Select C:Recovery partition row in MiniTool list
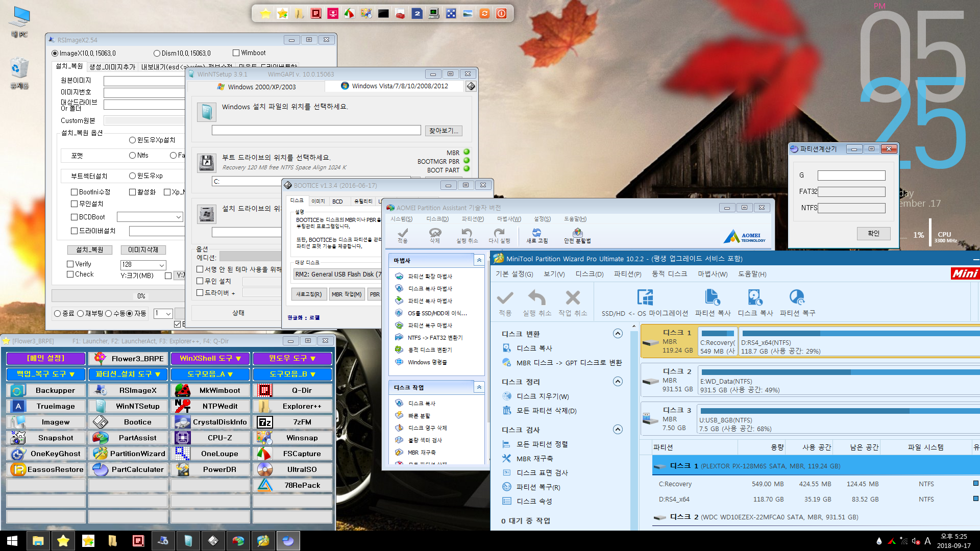980x551 pixels. pos(816,484)
